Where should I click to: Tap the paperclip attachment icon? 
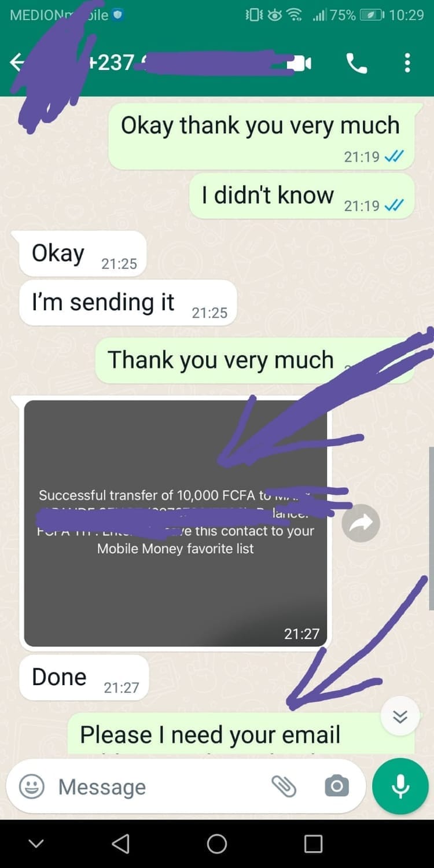[x=284, y=786]
